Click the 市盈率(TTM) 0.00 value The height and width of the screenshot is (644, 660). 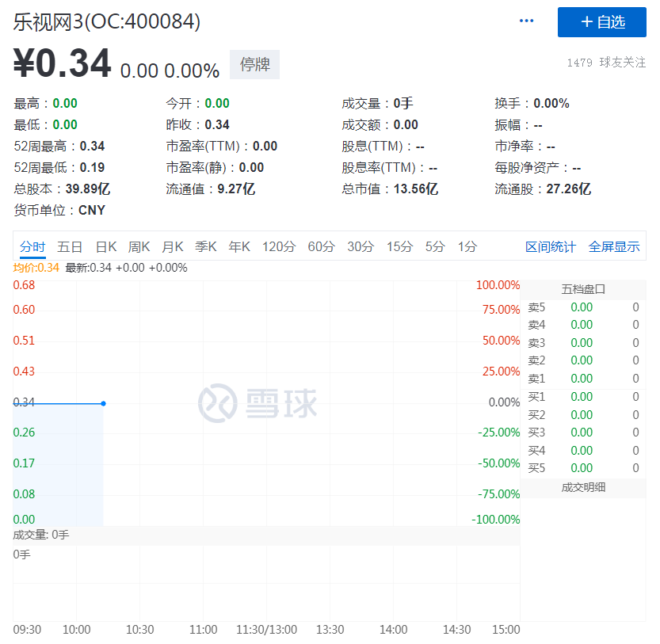[265, 146]
